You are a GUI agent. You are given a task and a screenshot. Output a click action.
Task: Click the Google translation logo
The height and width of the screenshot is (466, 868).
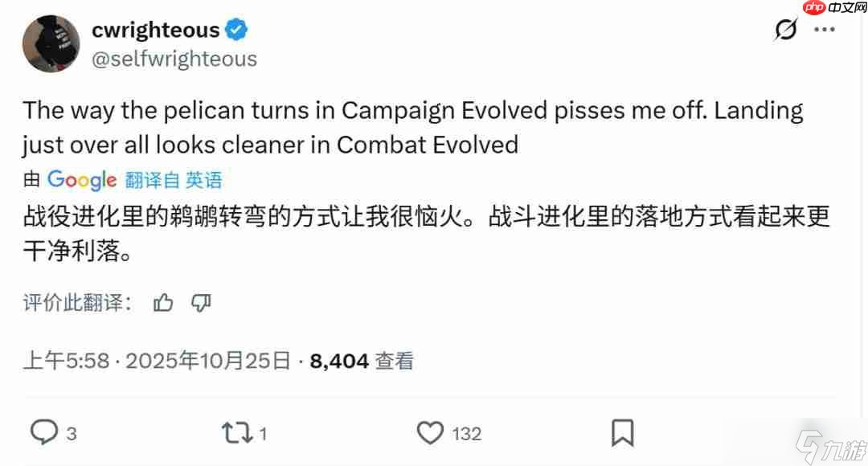click(x=82, y=180)
